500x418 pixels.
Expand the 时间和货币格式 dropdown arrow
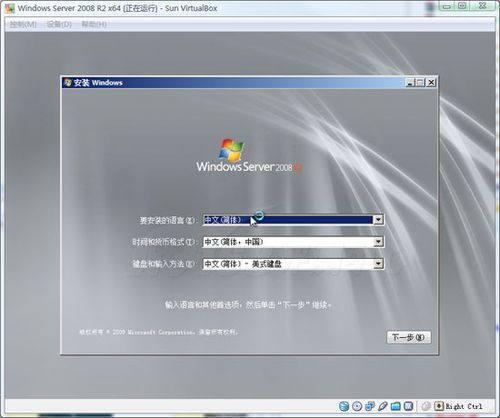click(x=378, y=242)
